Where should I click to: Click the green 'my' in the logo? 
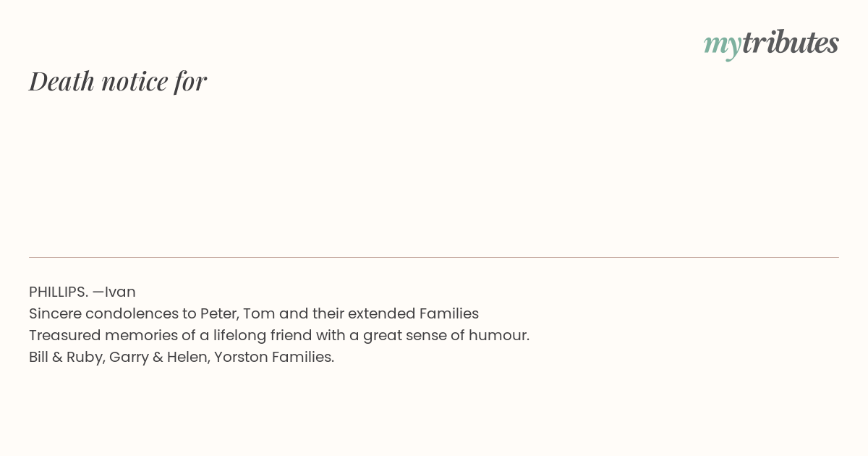(723, 46)
